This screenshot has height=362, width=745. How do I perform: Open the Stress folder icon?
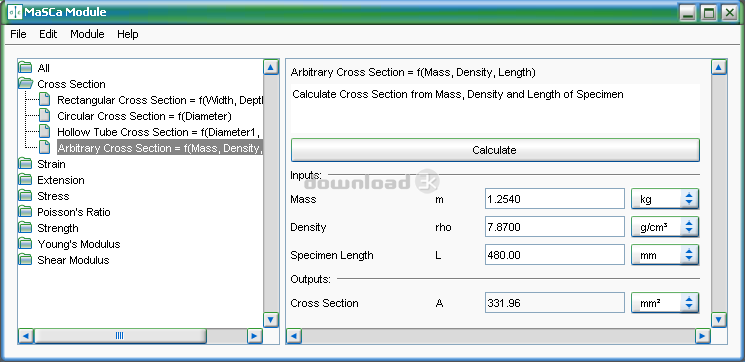tap(25, 196)
